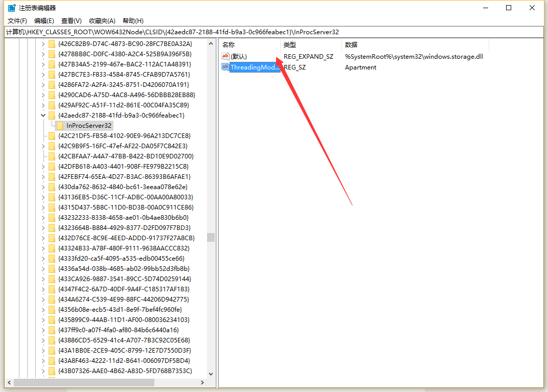Click the Registry Editor app icon in title bar

pos(11,8)
